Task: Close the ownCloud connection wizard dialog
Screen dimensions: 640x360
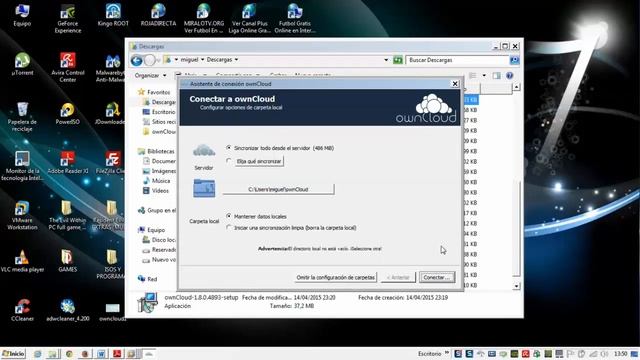Action: [x=455, y=84]
